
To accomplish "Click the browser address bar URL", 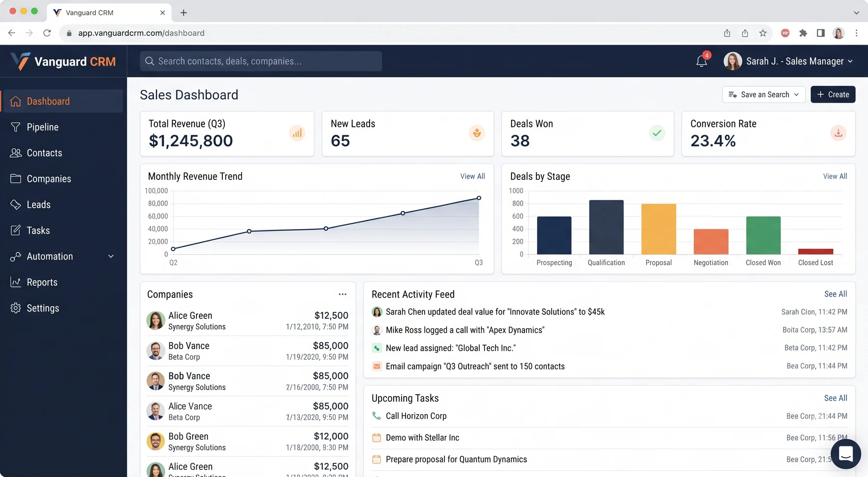I will [x=141, y=33].
